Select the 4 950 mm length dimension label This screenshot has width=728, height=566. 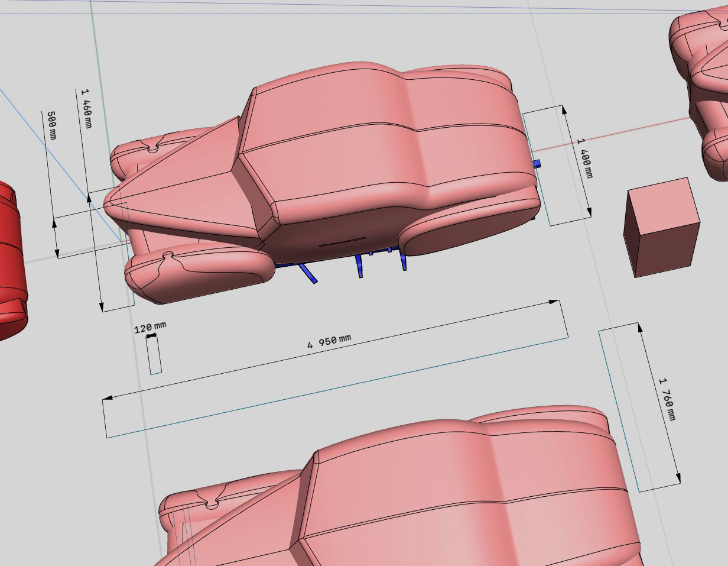329,341
